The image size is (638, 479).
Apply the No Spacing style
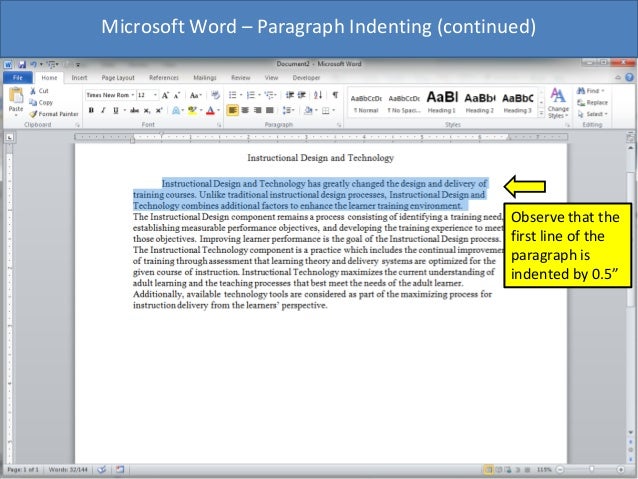pos(404,103)
